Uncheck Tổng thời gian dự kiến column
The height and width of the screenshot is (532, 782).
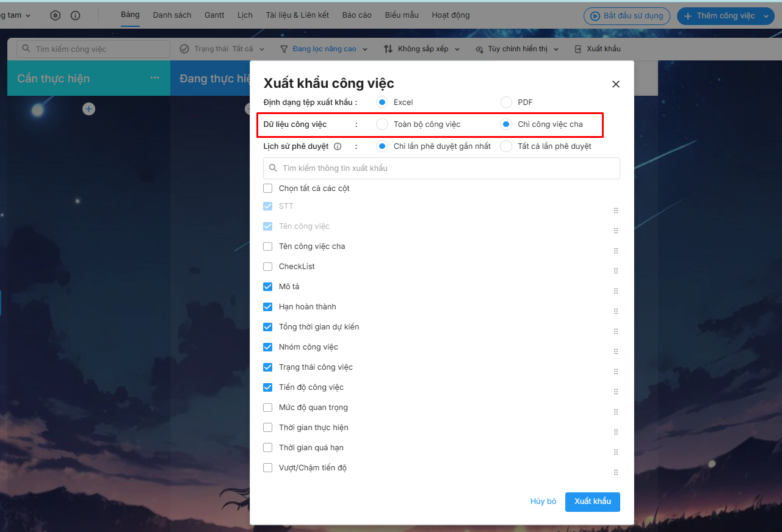tap(267, 327)
